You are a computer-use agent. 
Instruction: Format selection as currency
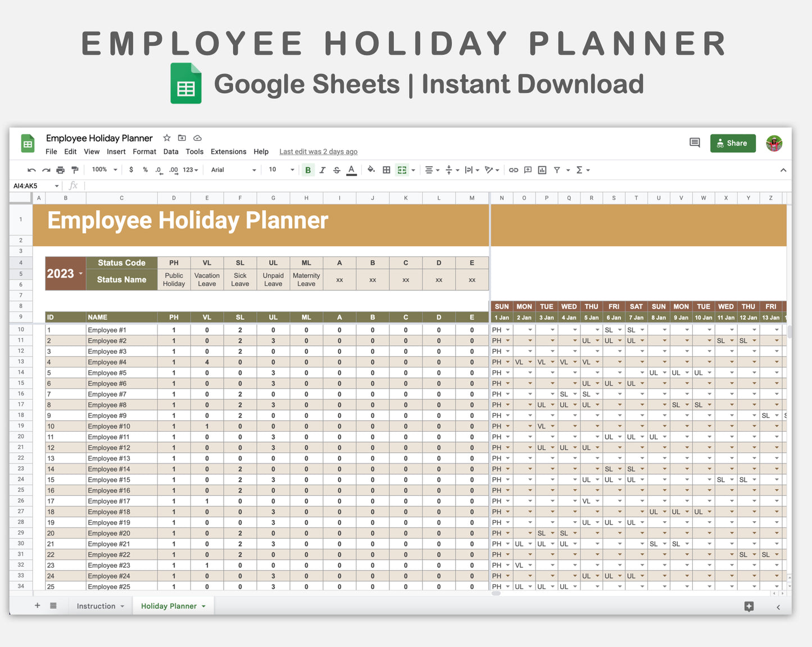pyautogui.click(x=131, y=170)
